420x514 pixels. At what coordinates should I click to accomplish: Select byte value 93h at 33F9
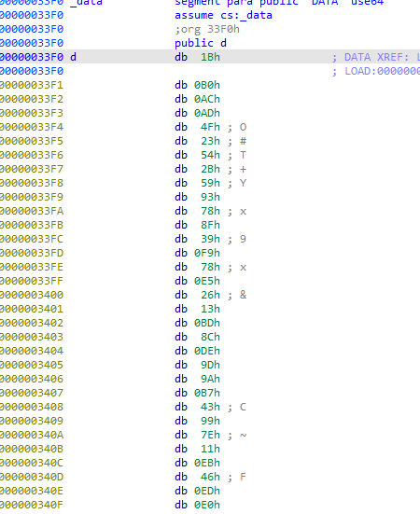click(210, 197)
